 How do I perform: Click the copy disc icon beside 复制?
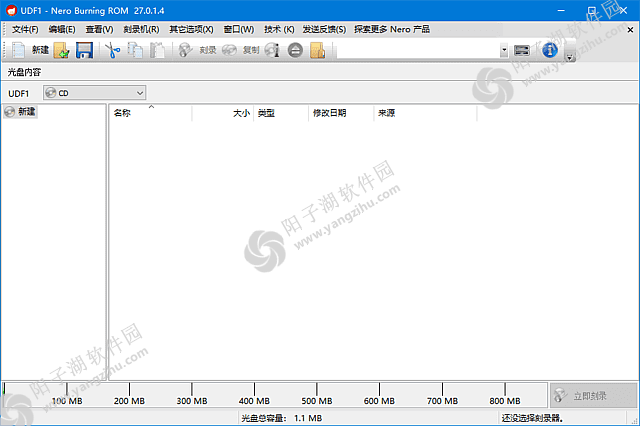click(229, 50)
